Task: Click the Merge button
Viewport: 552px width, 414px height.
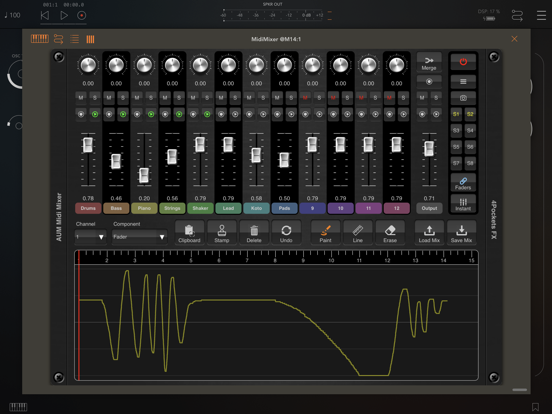Action: [x=429, y=62]
